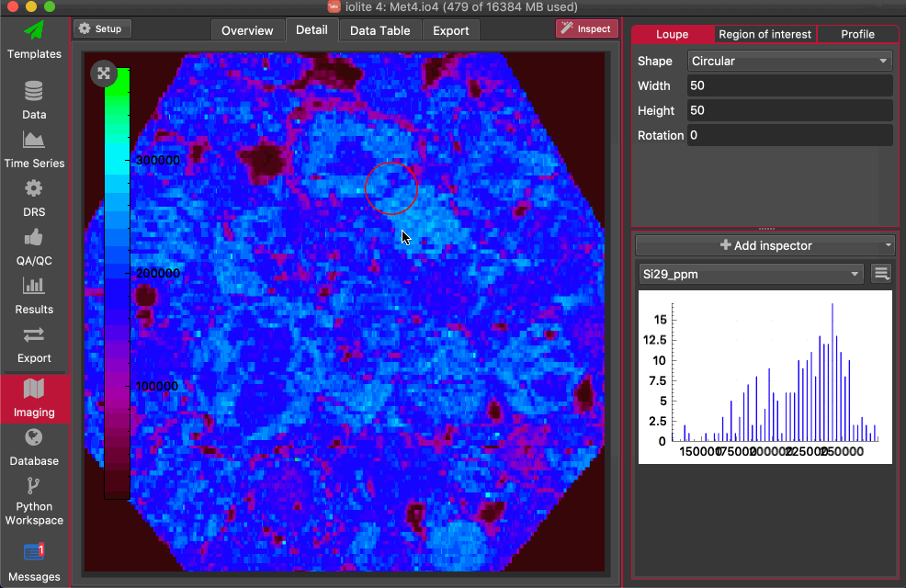
Task: Click the Width input field
Action: pos(789,85)
